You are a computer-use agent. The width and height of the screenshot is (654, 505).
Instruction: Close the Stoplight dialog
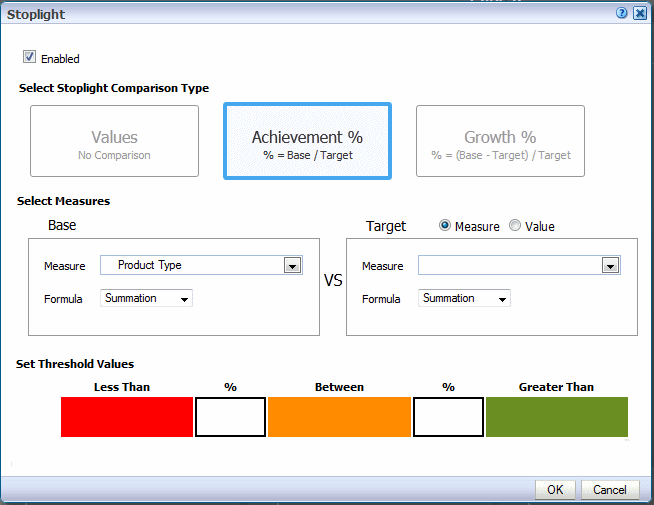[640, 13]
